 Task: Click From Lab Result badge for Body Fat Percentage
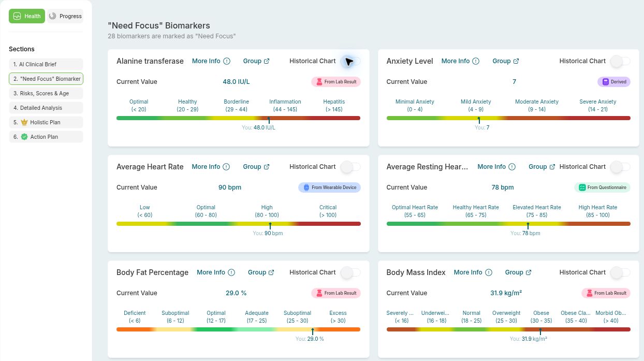(x=336, y=293)
